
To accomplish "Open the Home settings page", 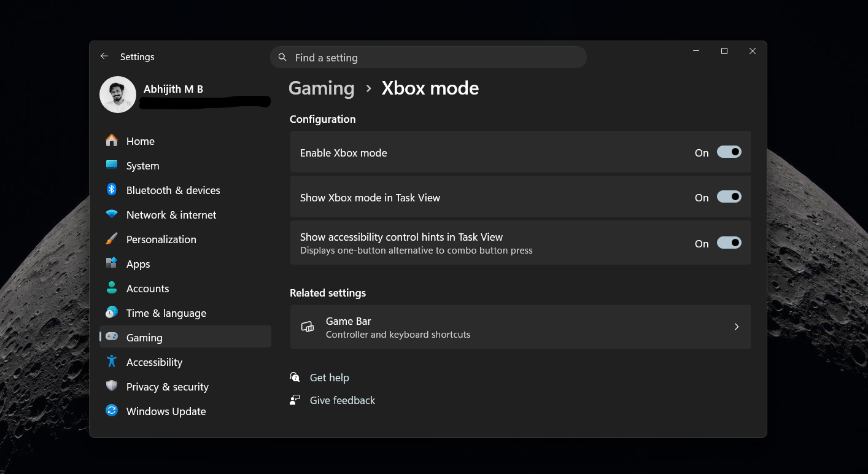I will click(x=185, y=141).
